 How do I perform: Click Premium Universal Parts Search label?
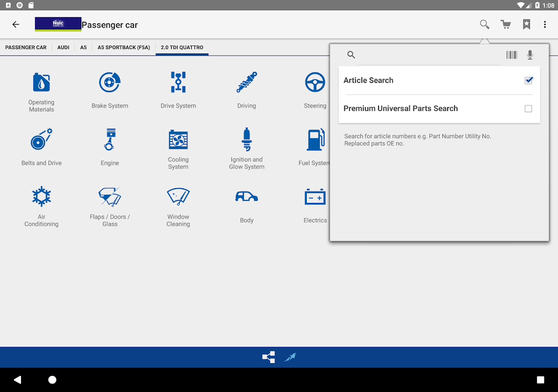400,108
